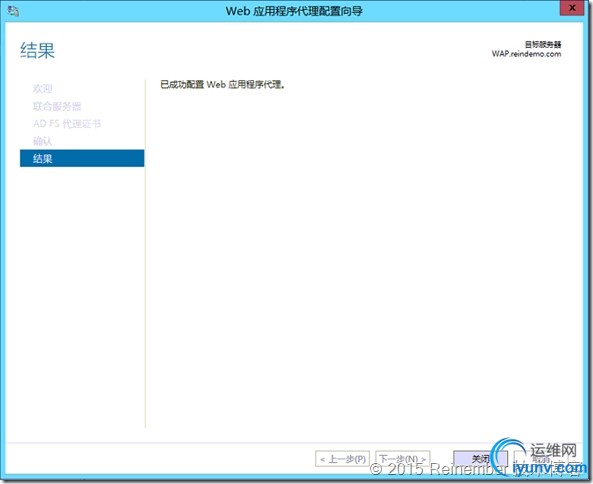This screenshot has width=593, height=484.
Task: Click the success message 已成功配置 Web 应用程序代理
Action: 222,84
